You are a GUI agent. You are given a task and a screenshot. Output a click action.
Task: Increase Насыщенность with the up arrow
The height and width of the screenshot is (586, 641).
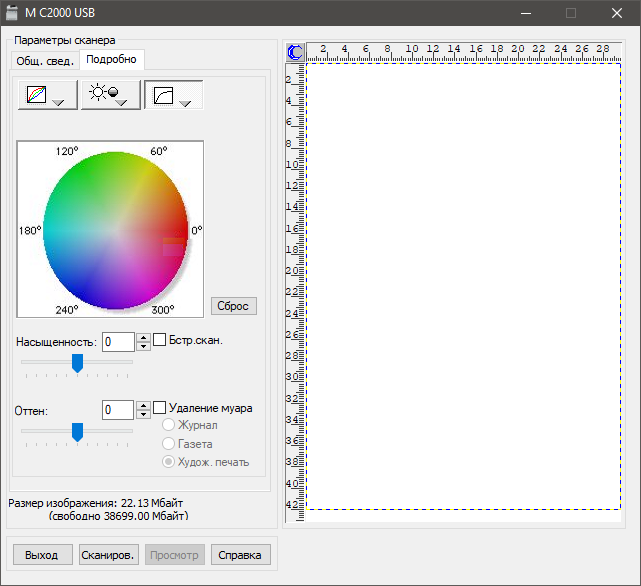[x=144, y=337]
